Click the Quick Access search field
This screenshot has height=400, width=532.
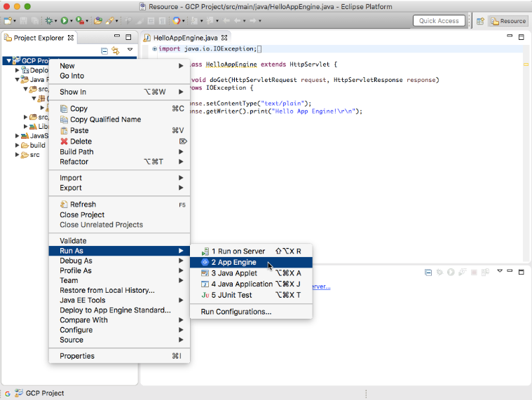(439, 21)
